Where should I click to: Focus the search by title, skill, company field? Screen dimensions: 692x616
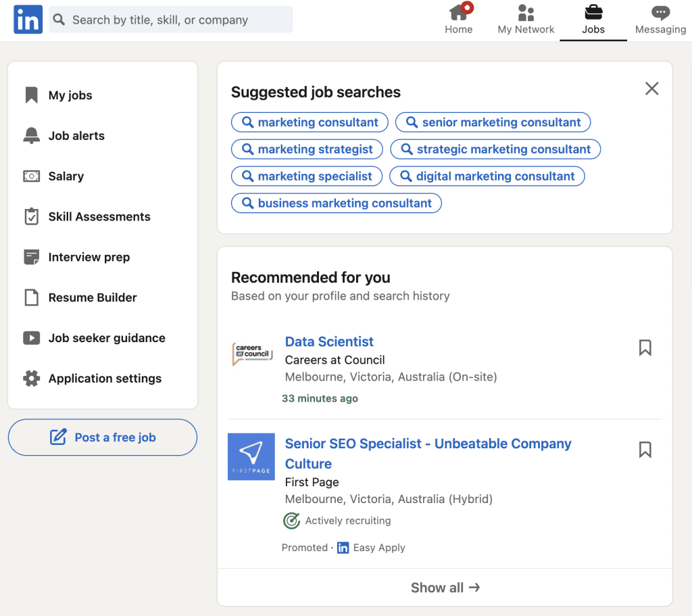pyautogui.click(x=171, y=20)
